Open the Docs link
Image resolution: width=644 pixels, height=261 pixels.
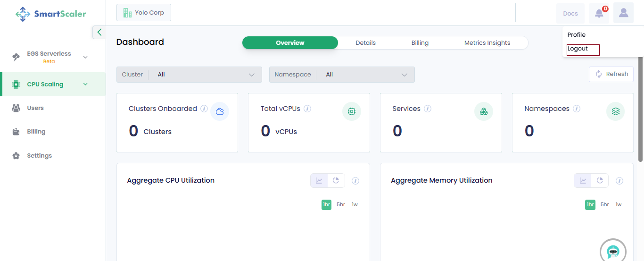pyautogui.click(x=570, y=13)
